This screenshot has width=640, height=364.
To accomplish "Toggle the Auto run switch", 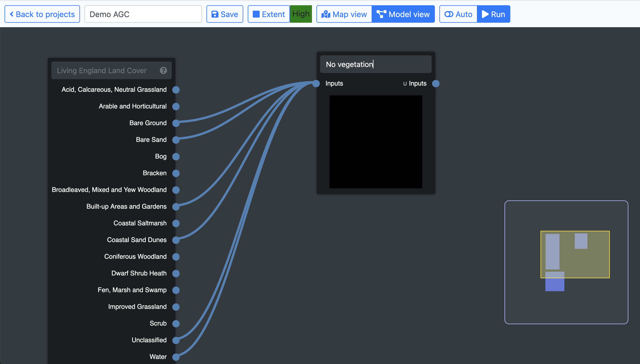I will click(458, 14).
